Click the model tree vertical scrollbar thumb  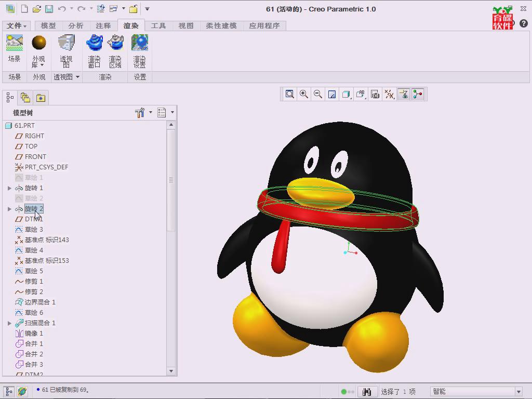coord(171,180)
